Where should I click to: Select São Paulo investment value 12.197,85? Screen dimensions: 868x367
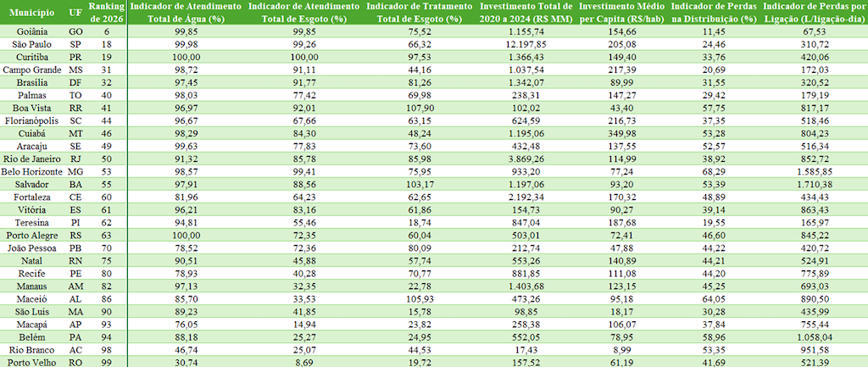pyautogui.click(x=526, y=44)
